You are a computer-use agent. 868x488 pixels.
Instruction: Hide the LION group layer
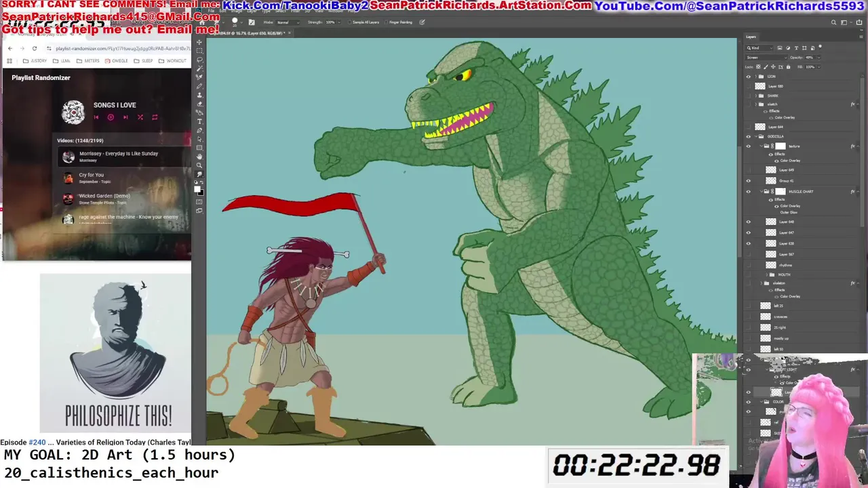pyautogui.click(x=749, y=77)
